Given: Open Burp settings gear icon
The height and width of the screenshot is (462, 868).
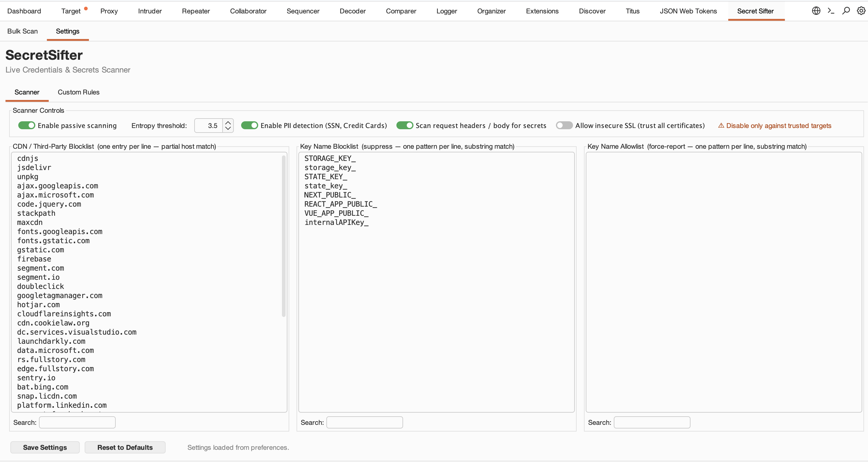Looking at the screenshot, I should point(861,11).
